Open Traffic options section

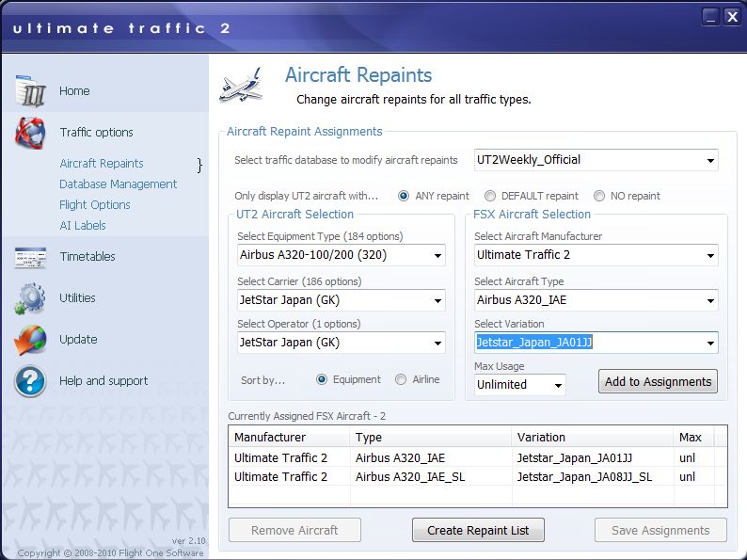pyautogui.click(x=96, y=132)
